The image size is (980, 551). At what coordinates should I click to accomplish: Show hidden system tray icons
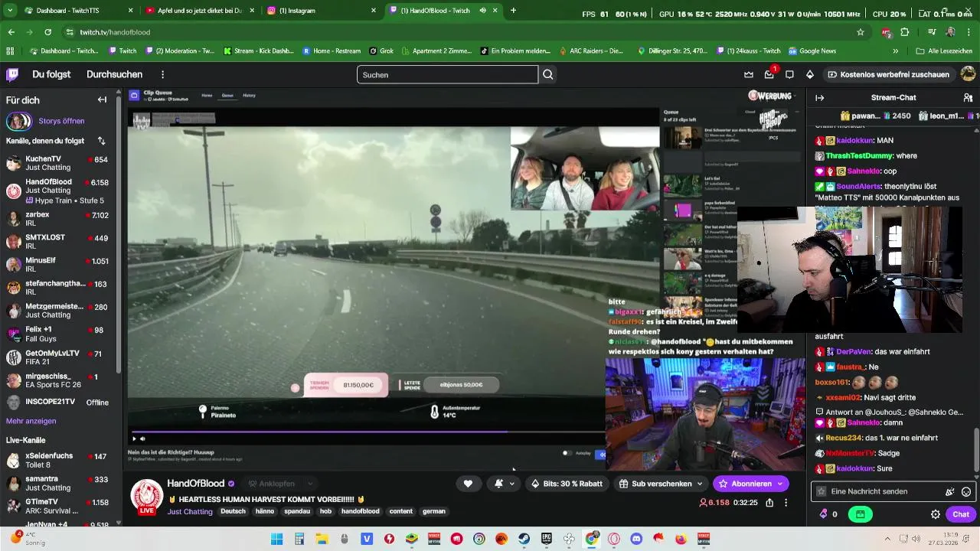(x=887, y=539)
